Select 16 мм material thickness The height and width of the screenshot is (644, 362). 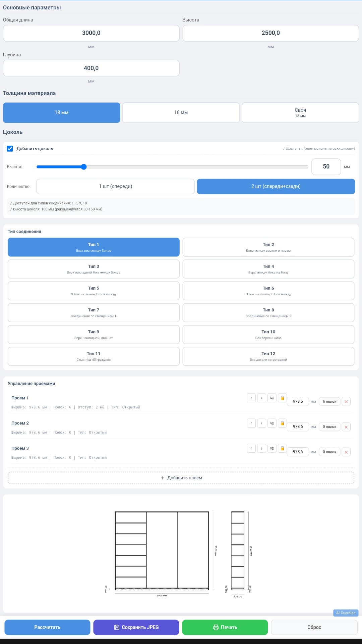tap(181, 113)
